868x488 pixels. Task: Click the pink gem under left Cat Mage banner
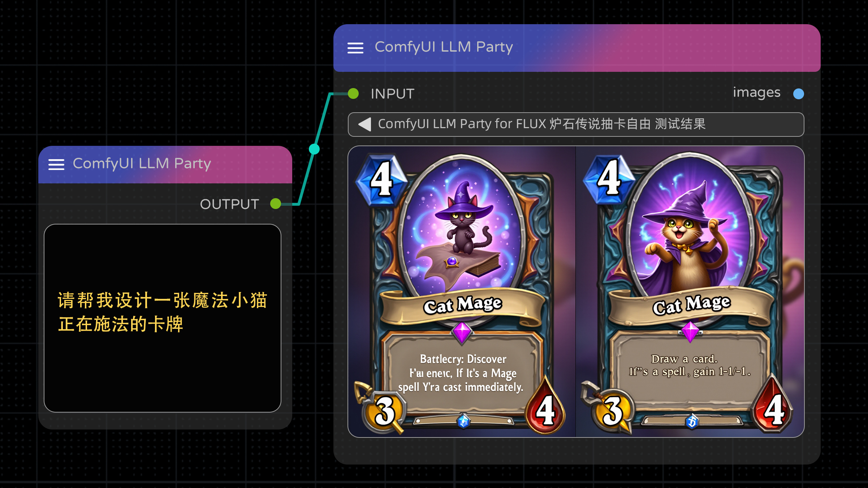click(462, 332)
